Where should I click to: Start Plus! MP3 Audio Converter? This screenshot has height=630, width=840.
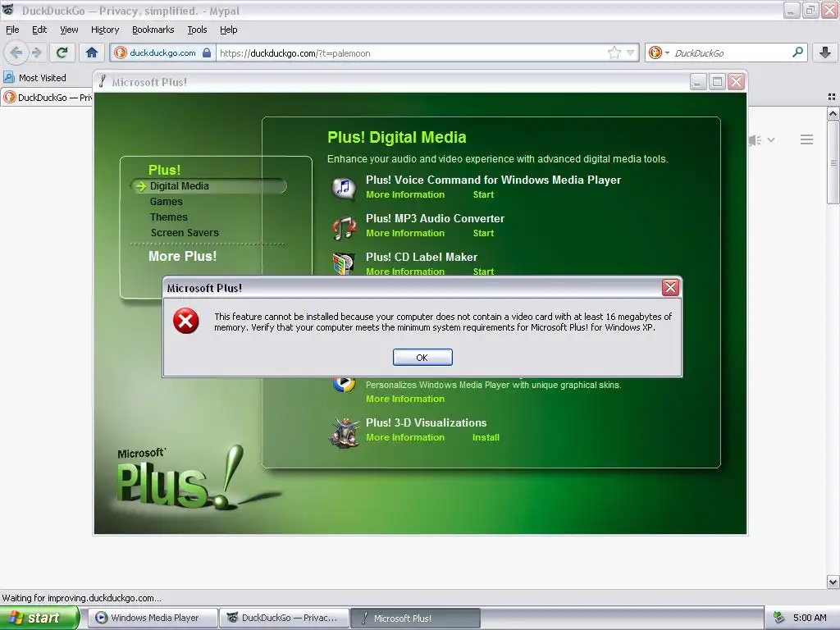click(x=483, y=233)
